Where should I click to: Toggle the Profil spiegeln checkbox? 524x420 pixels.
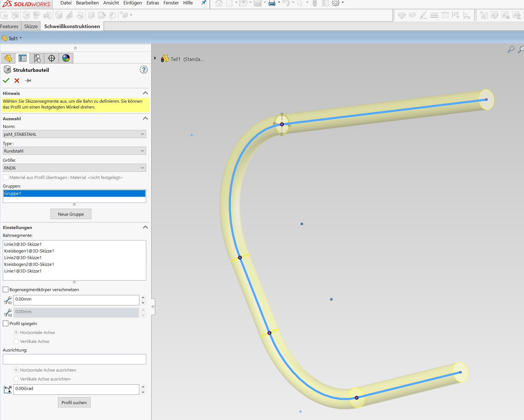pyautogui.click(x=6, y=324)
